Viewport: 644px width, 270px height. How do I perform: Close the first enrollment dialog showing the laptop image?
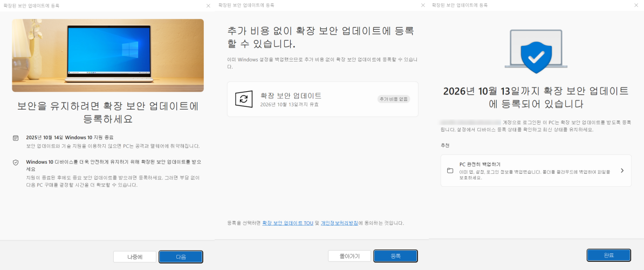click(208, 5)
